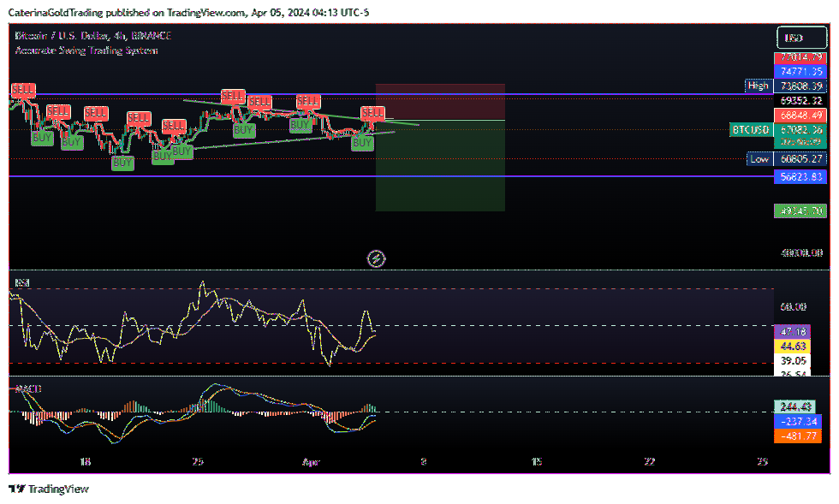Click the green 49345.70 target price label

[801, 210]
